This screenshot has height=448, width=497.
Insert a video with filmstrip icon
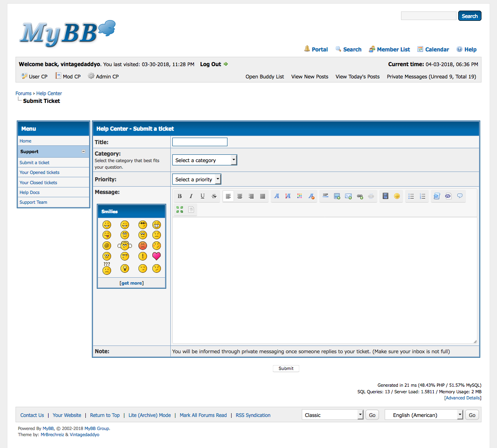(385, 196)
